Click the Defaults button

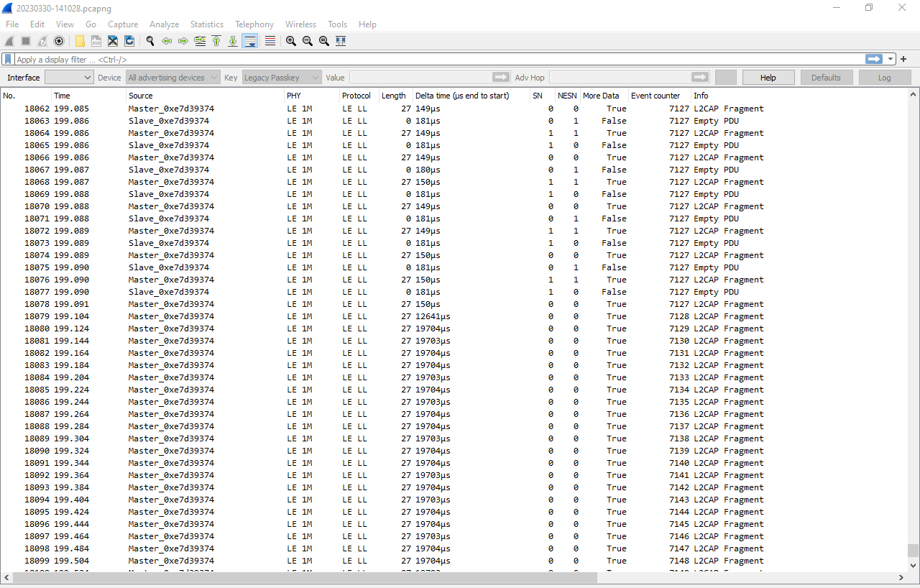tap(826, 78)
